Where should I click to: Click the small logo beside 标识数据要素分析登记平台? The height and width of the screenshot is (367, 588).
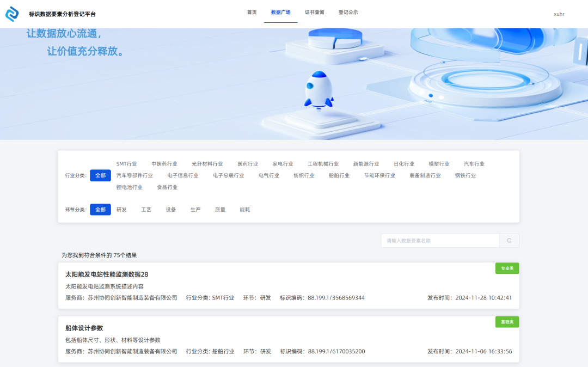click(x=12, y=13)
